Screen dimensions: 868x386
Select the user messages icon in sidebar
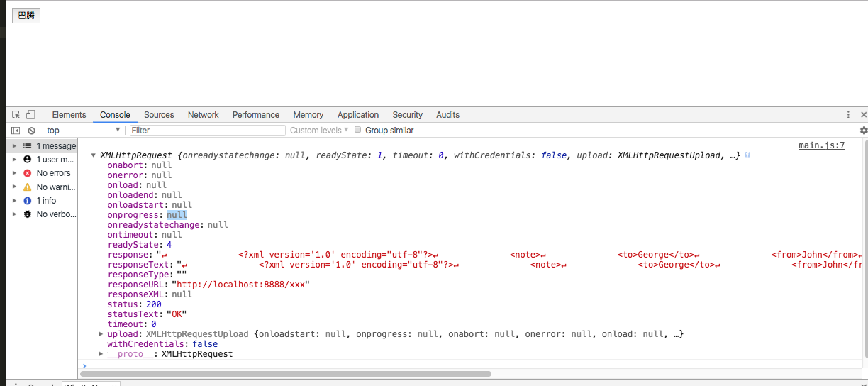point(28,160)
